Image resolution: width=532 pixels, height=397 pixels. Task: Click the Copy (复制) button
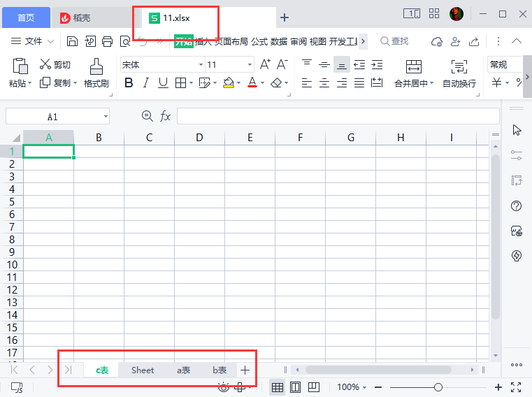pos(55,82)
